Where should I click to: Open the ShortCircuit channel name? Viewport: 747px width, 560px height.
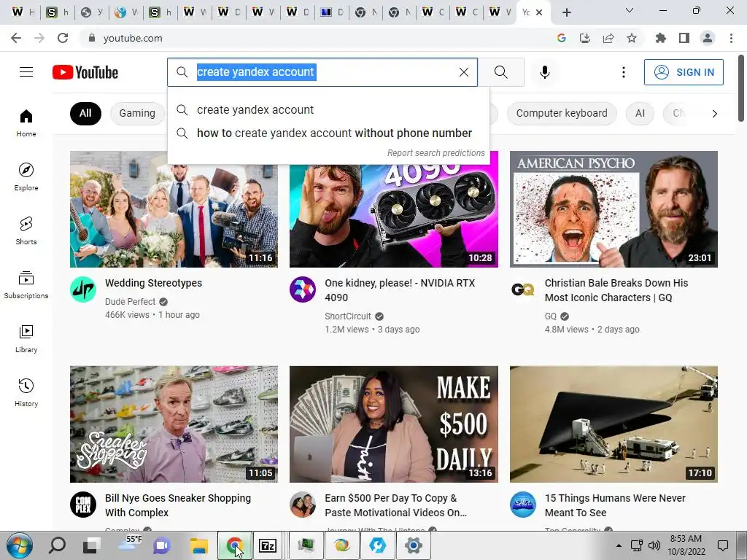pyautogui.click(x=348, y=316)
